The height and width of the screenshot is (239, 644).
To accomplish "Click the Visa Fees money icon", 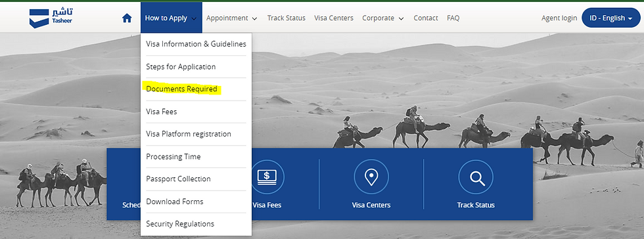I will pyautogui.click(x=267, y=177).
